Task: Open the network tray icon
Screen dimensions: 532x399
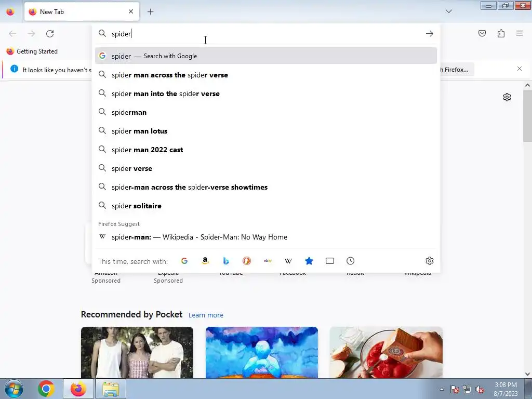Action: [x=467, y=390]
